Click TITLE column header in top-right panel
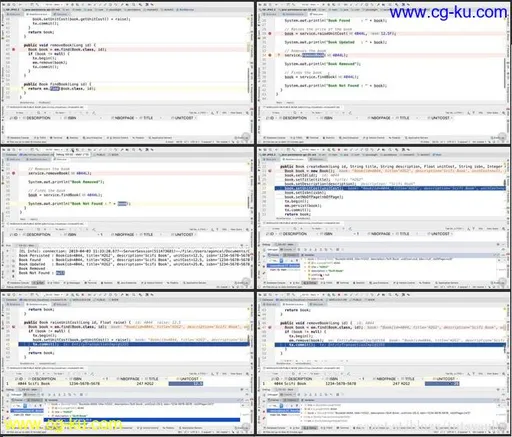512x437 pixels. click(x=404, y=118)
